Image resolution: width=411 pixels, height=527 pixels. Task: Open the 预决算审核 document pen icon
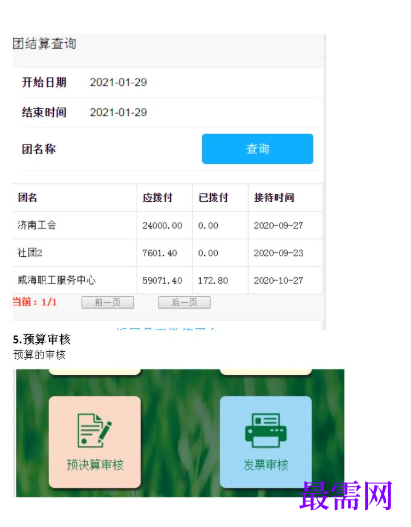(x=94, y=430)
